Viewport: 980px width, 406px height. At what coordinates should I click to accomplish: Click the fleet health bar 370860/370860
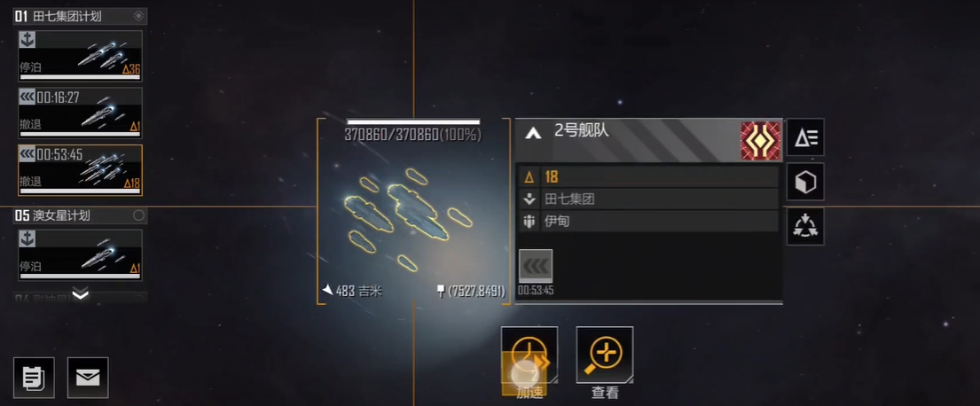coord(413,122)
